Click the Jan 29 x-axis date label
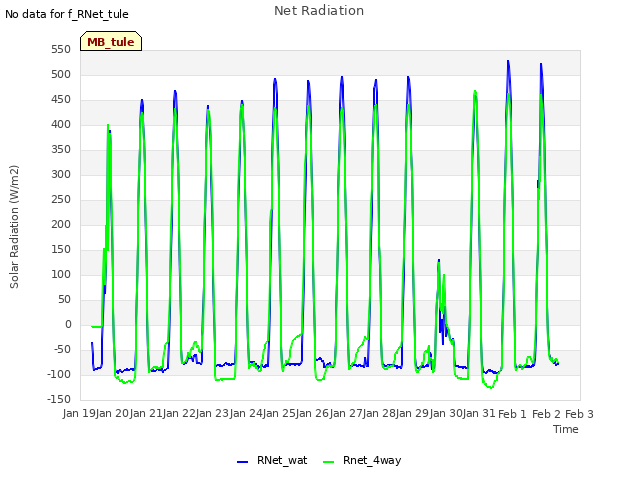The height and width of the screenshot is (480, 640). (413, 414)
